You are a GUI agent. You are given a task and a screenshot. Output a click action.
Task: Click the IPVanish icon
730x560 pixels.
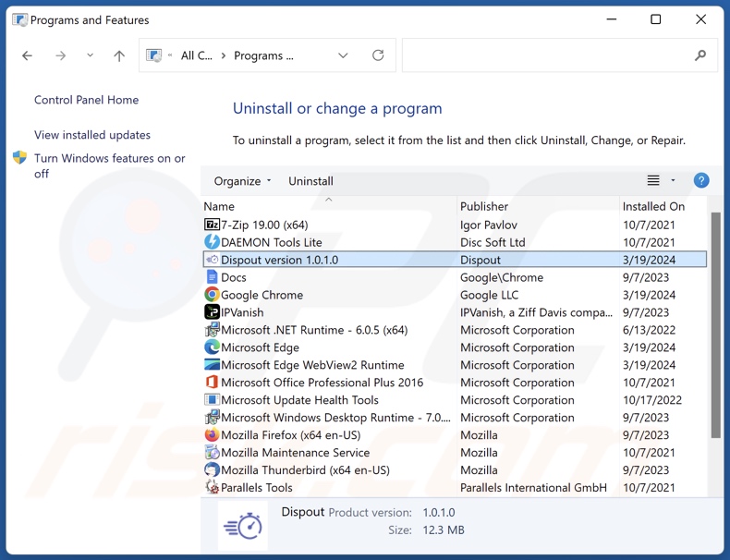212,312
